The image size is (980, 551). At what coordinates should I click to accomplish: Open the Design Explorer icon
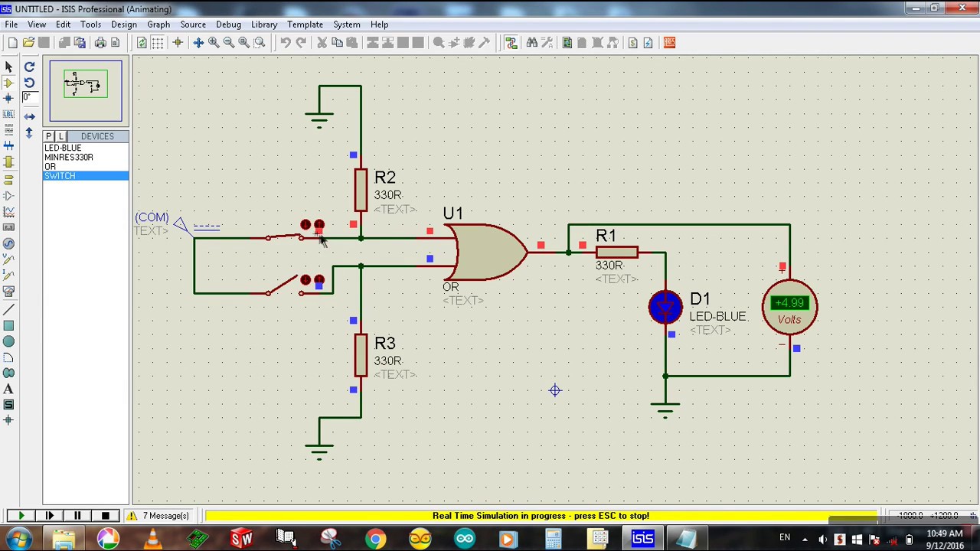coord(567,43)
